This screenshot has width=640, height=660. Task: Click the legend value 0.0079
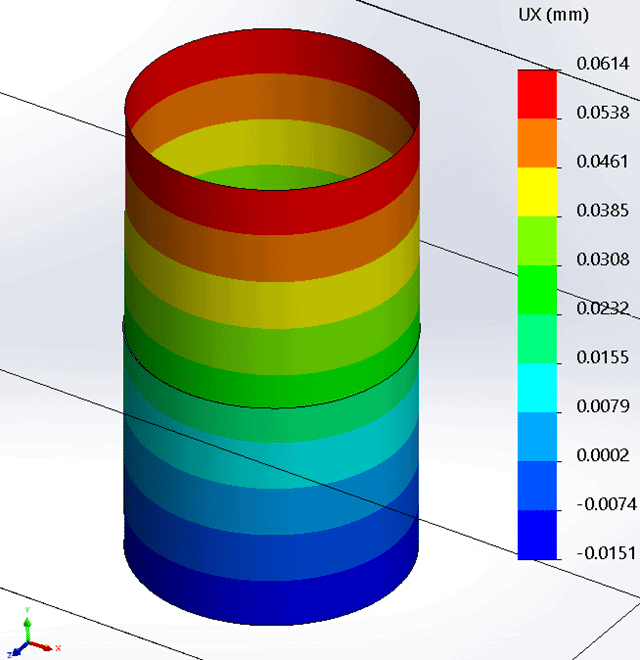click(x=603, y=406)
